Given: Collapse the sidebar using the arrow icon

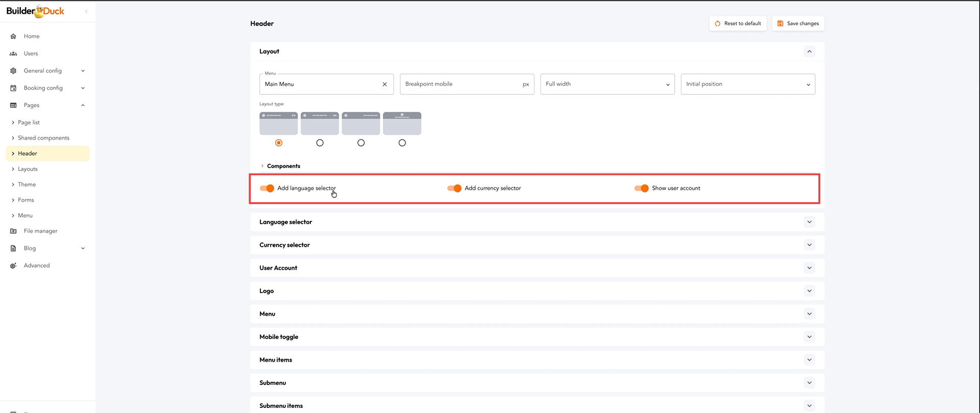Looking at the screenshot, I should [x=86, y=11].
